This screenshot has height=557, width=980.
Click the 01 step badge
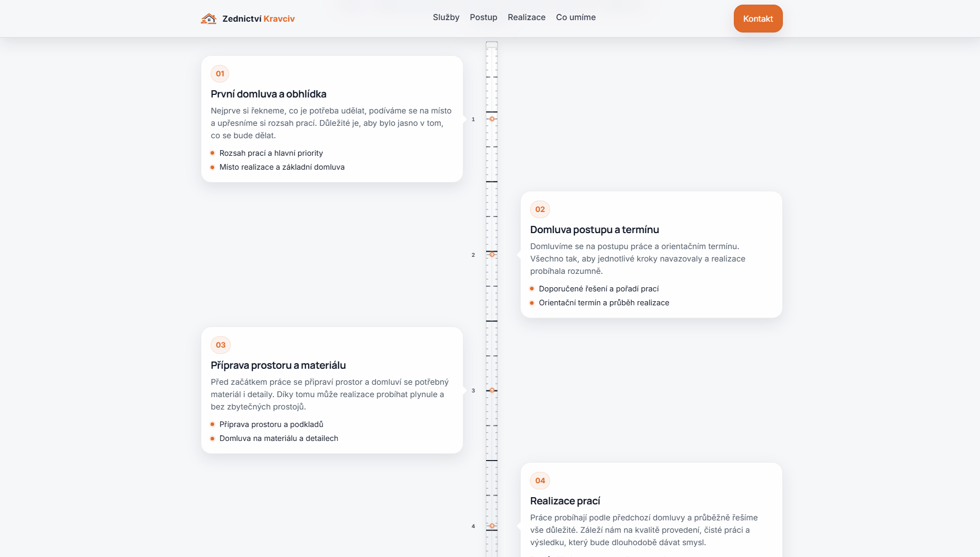pos(220,74)
